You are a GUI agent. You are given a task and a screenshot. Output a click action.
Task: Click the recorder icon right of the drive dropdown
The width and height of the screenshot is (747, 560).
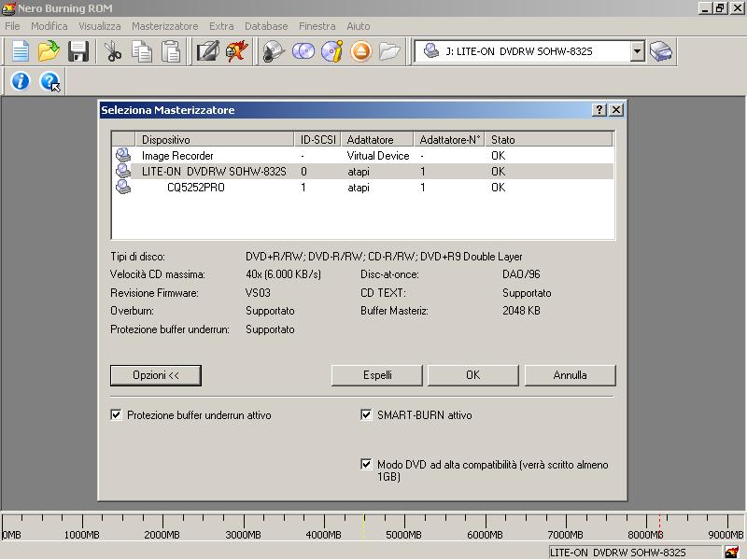point(661,51)
